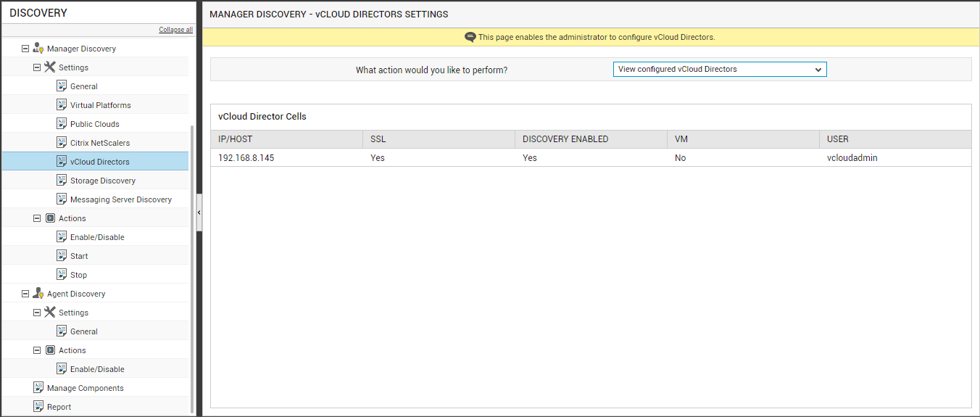Collapse Actions under Agent Discovery

37,350
